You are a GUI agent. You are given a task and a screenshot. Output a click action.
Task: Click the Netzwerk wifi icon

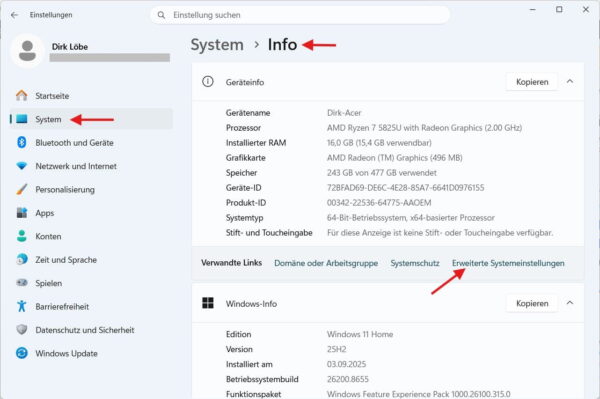pos(22,166)
